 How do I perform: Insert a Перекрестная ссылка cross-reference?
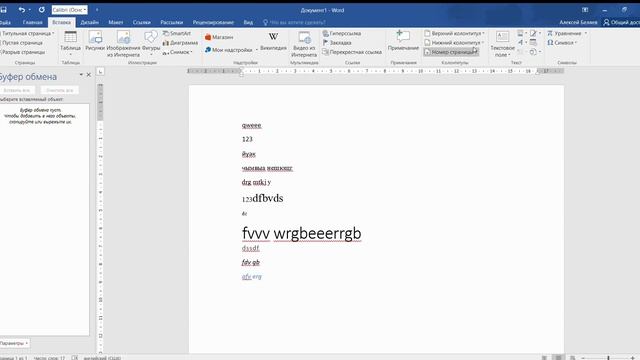tap(352, 52)
